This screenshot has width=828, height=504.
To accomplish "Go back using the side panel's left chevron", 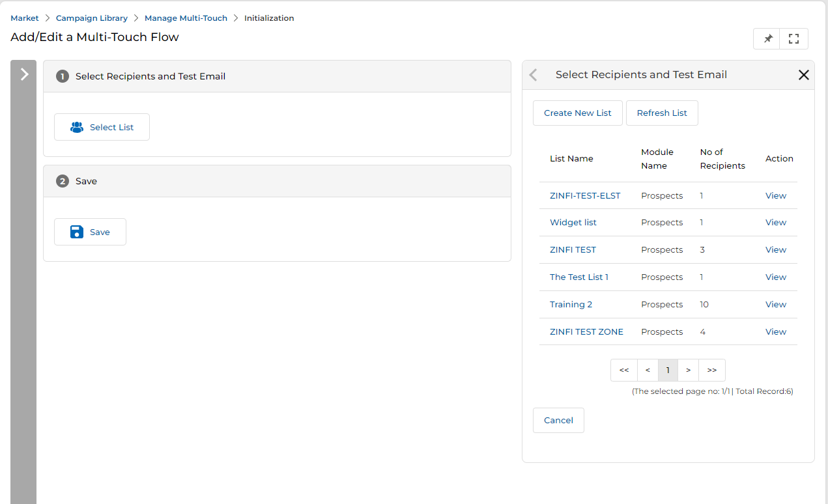I will coord(534,75).
